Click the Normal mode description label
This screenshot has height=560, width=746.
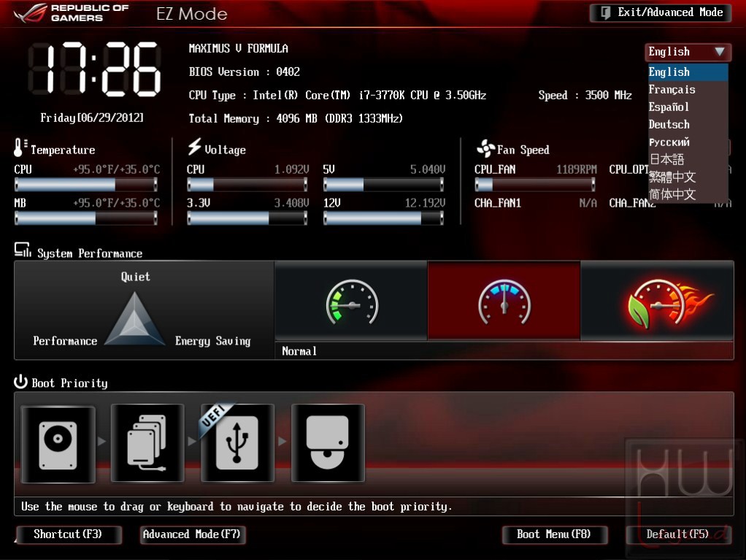(x=299, y=351)
